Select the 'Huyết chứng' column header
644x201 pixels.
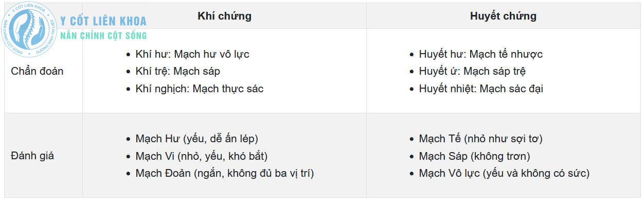(x=503, y=16)
